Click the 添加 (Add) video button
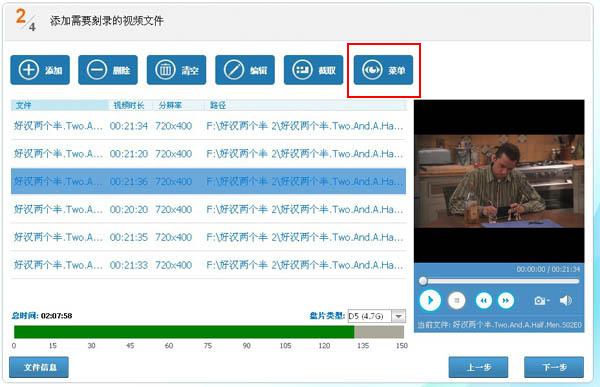Image resolution: width=600 pixels, height=387 pixels. [x=40, y=70]
